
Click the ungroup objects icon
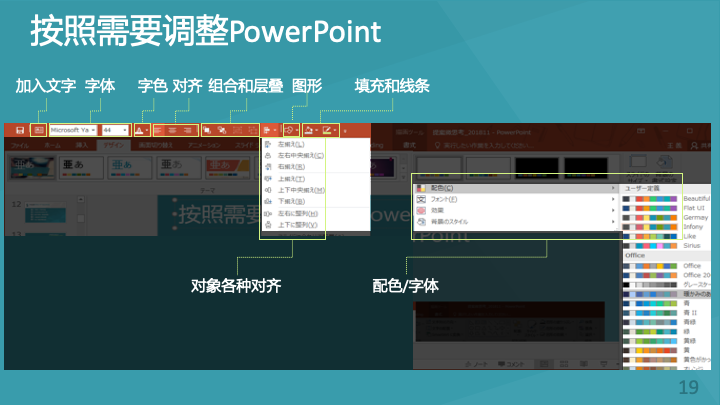tap(252, 130)
